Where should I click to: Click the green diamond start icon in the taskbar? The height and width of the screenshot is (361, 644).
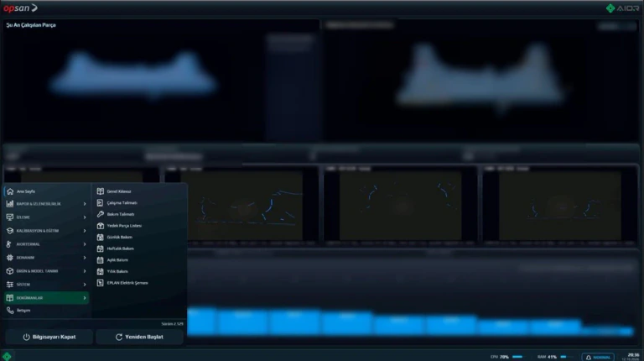click(7, 356)
